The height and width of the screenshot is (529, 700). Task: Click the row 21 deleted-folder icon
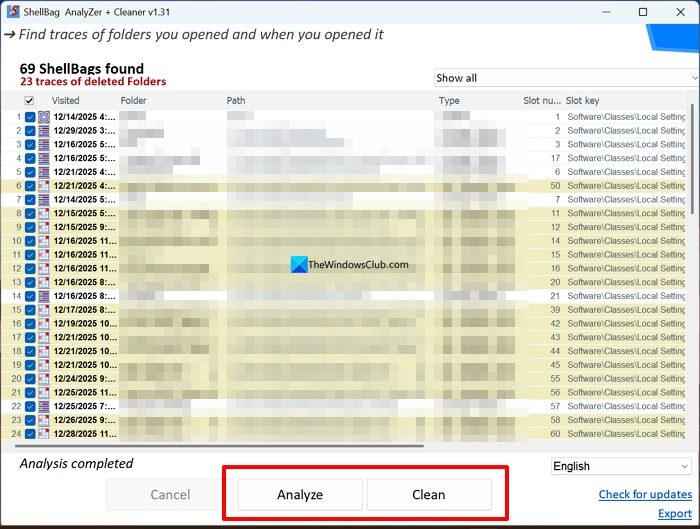(x=44, y=393)
